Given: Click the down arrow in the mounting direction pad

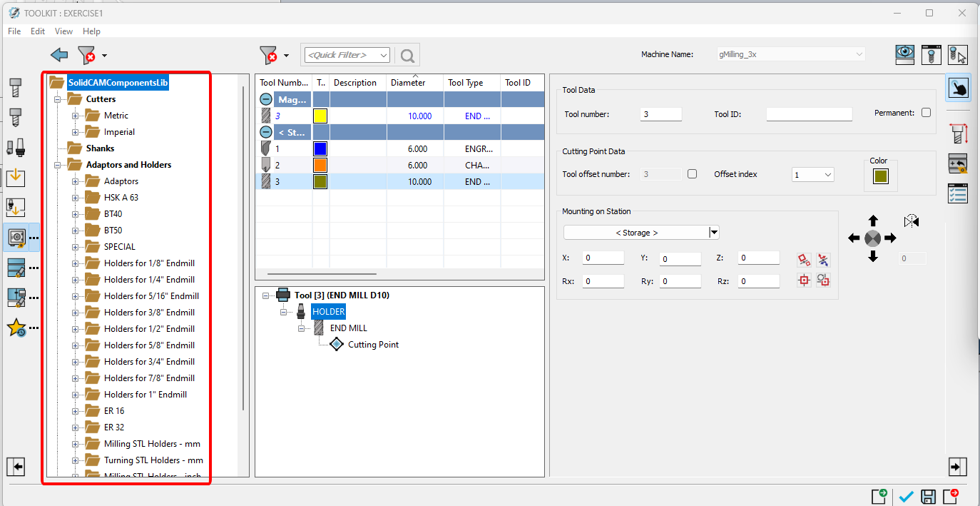Looking at the screenshot, I should coord(873,256).
